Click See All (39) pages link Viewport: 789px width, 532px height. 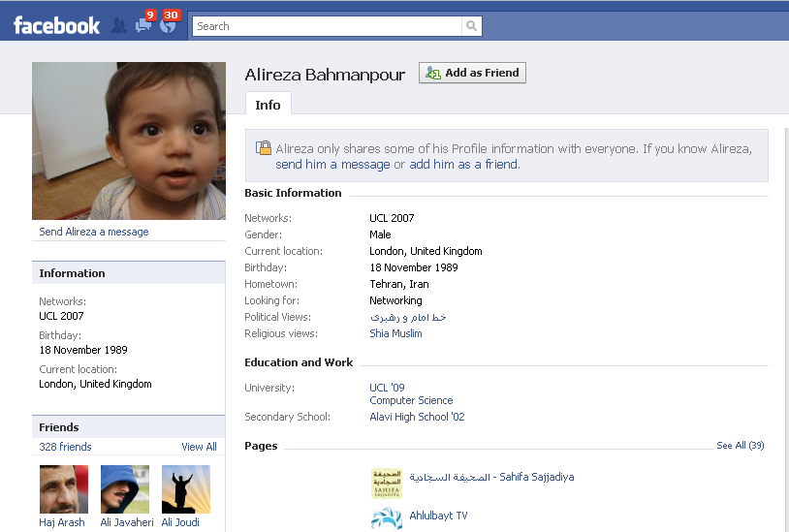coord(740,446)
